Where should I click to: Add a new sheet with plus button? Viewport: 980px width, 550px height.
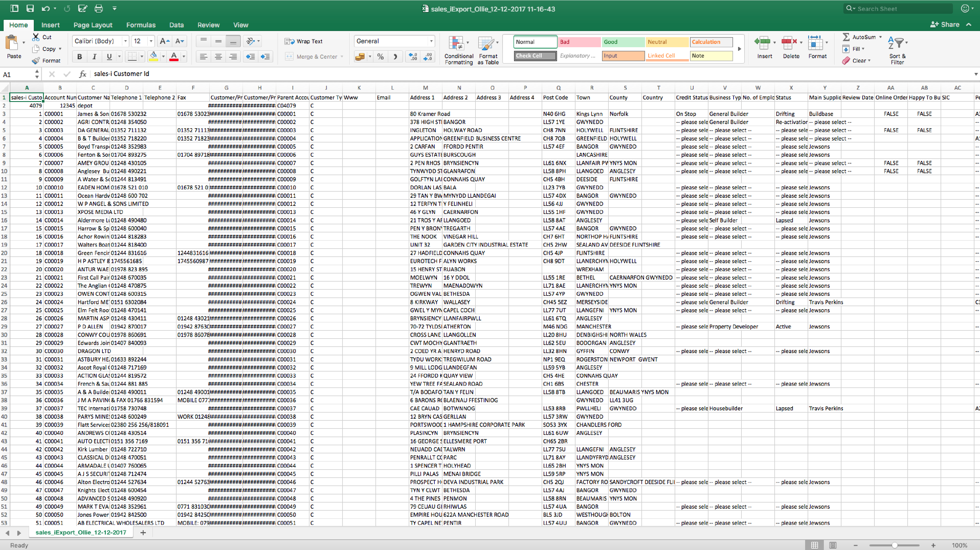[x=143, y=532]
